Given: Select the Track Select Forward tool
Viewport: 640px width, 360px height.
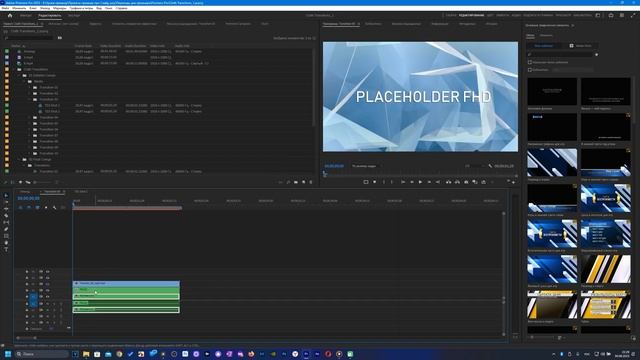Looking at the screenshot, I should (6, 202).
